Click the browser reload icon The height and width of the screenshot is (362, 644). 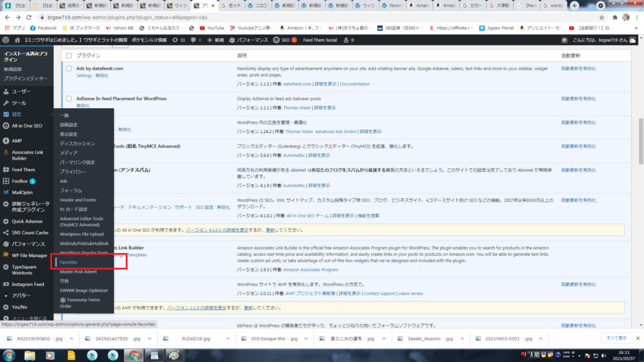(33, 17)
